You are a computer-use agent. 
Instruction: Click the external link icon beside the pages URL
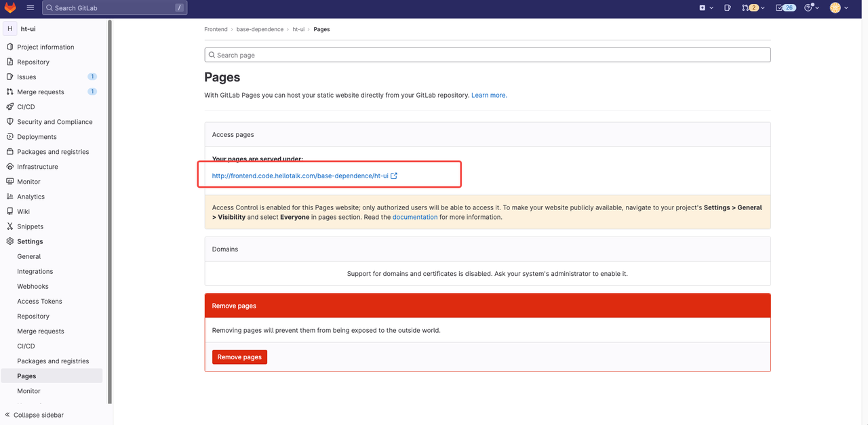pos(394,176)
